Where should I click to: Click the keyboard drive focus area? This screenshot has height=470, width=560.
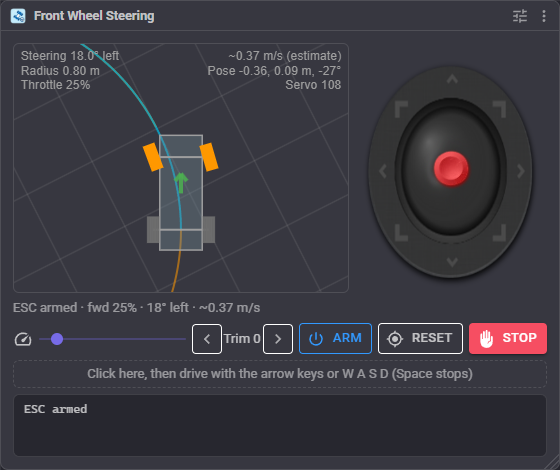[280, 374]
